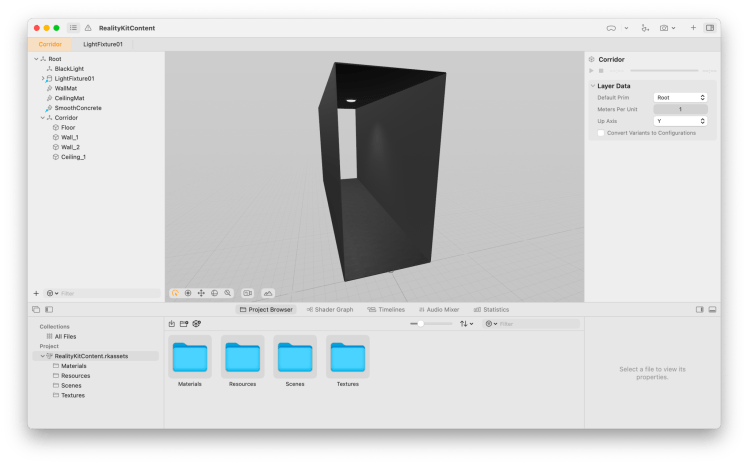Click the visionOS headset device icon
Viewport: 748px width, 465px height.
pos(626,28)
